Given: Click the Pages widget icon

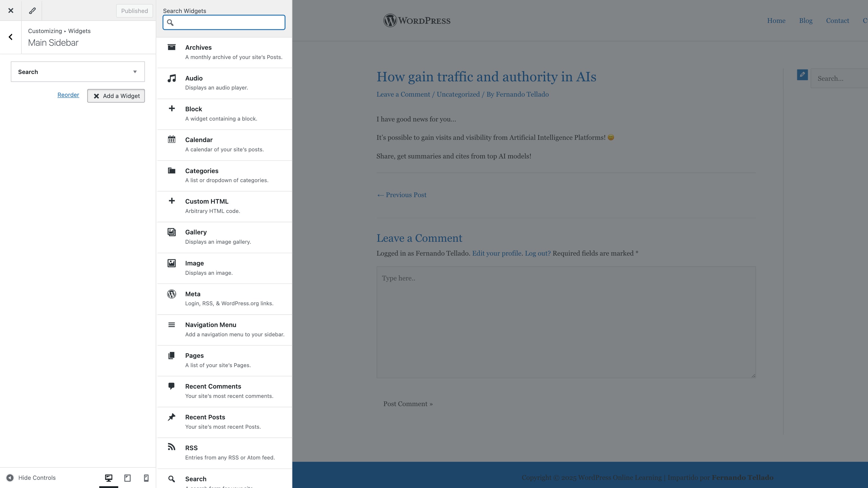Looking at the screenshot, I should coord(172,356).
